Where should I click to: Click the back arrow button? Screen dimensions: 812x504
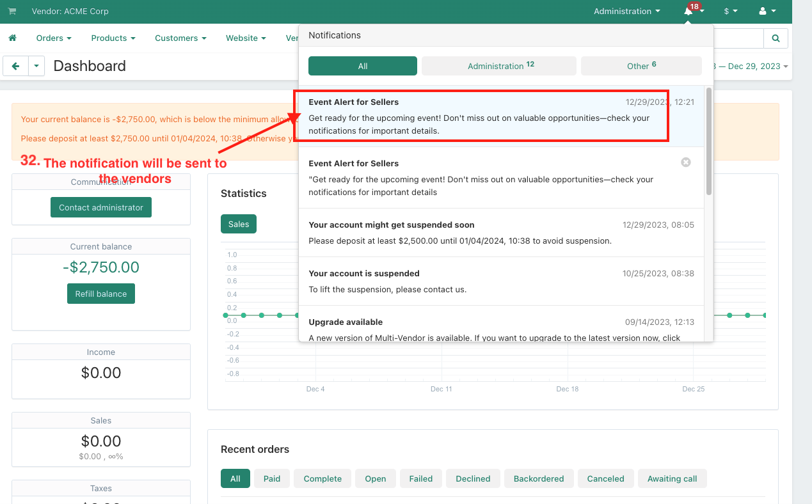[x=16, y=66]
